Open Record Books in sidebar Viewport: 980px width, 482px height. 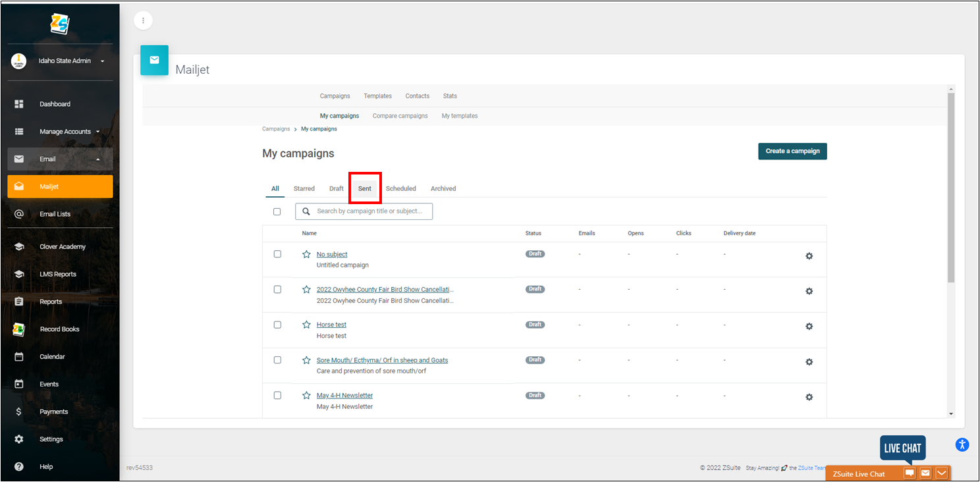tap(59, 329)
